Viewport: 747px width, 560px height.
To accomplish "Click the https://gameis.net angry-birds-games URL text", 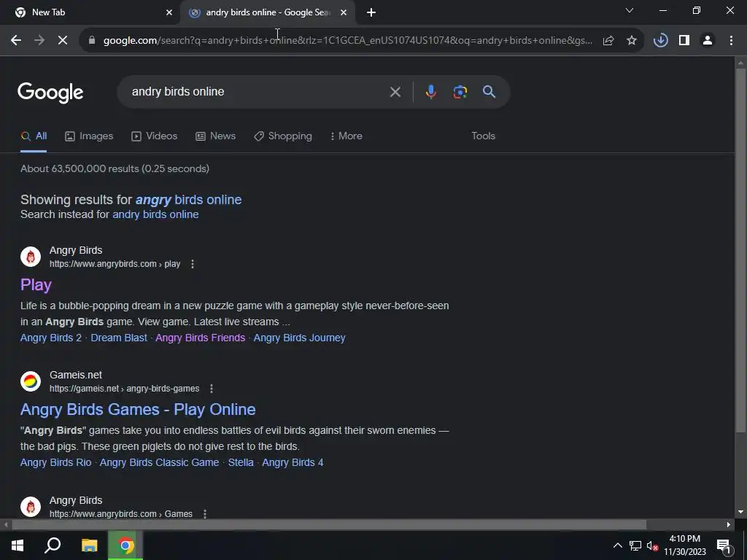I will (x=124, y=389).
